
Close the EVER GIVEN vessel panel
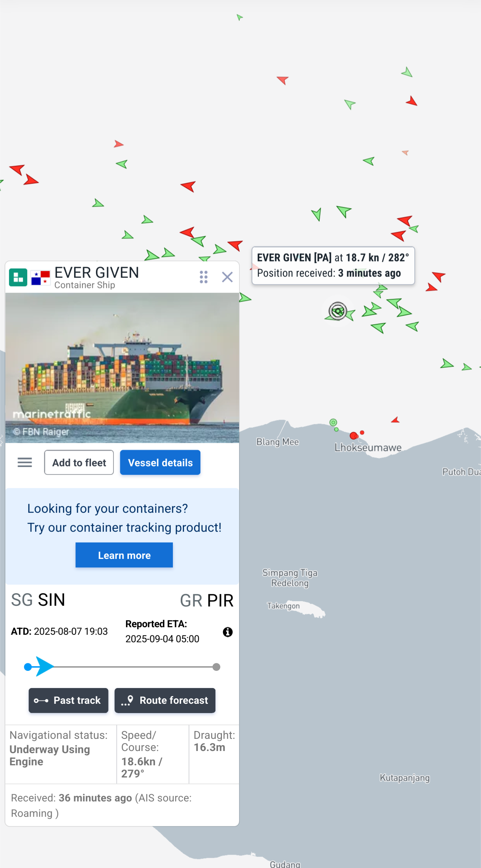(x=227, y=277)
